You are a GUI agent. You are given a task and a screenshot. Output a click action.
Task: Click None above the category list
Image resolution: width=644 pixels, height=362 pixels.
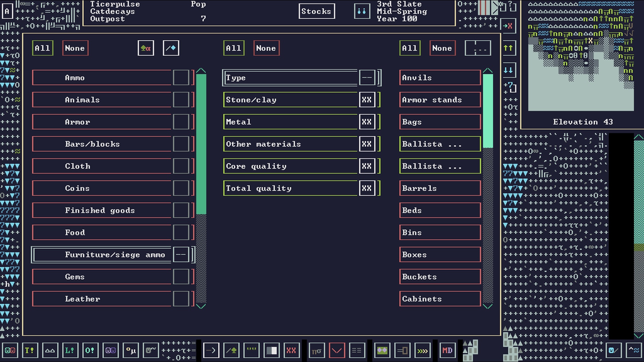click(75, 48)
